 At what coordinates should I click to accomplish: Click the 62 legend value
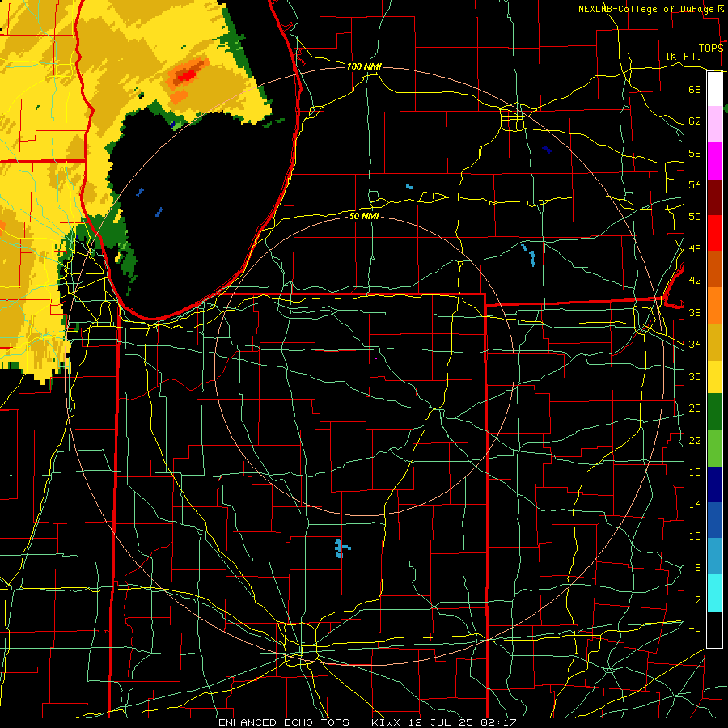(x=695, y=121)
